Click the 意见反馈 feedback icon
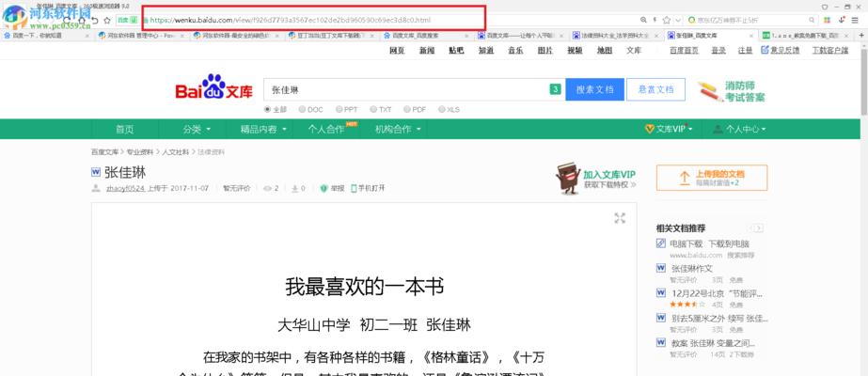868x376 pixels. [x=765, y=50]
